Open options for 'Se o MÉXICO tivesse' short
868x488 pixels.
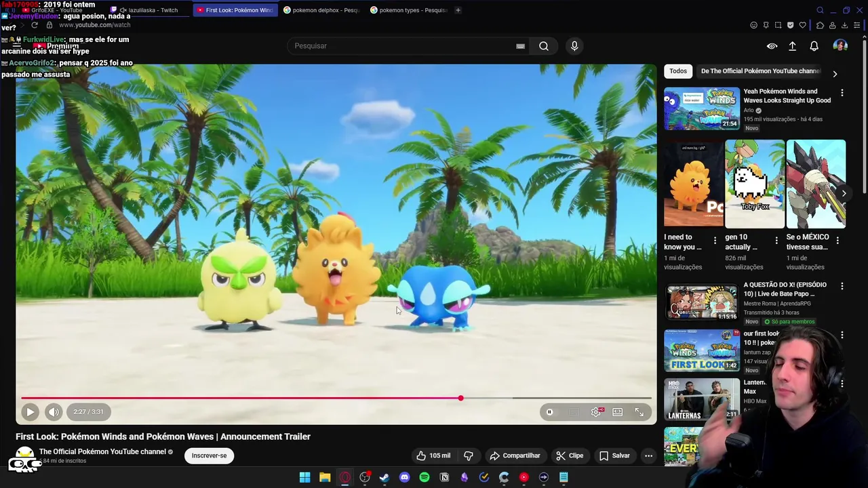coord(837,241)
